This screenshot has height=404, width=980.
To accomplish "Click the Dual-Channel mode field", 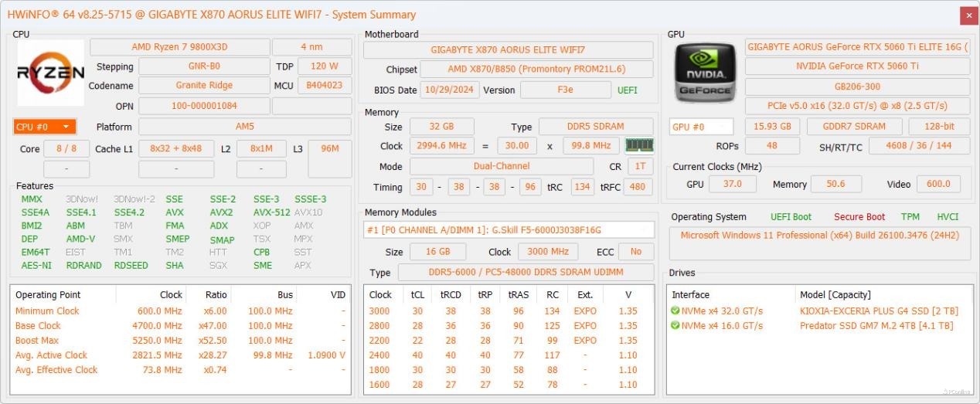I will pos(502,166).
